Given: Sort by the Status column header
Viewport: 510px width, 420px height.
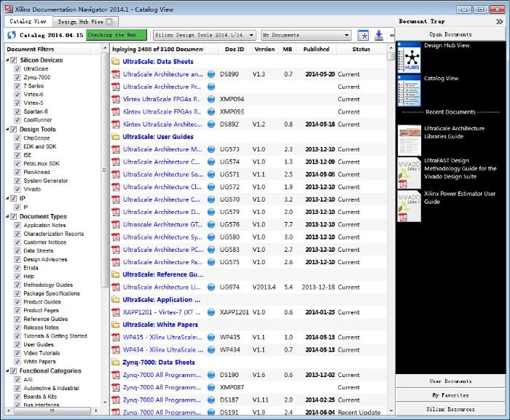Looking at the screenshot, I should tap(361, 49).
